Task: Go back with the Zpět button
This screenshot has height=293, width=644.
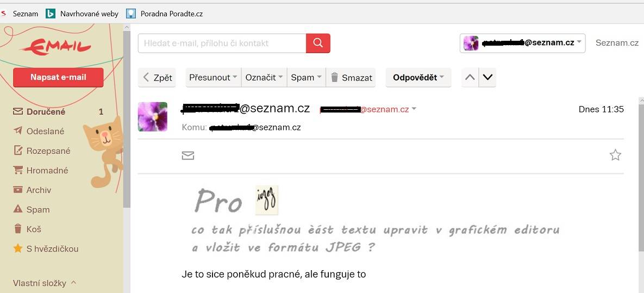Action: pyautogui.click(x=157, y=77)
